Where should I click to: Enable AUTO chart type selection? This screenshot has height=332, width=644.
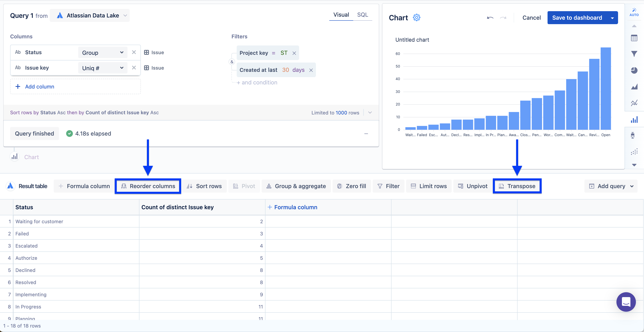click(x=634, y=12)
